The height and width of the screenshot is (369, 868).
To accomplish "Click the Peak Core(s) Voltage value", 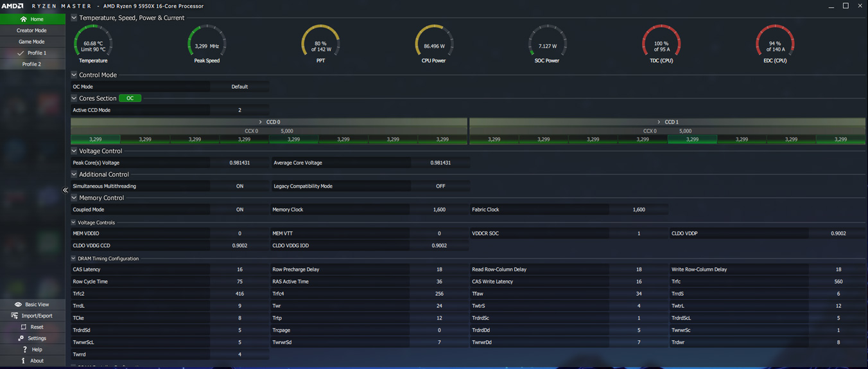I will 239,163.
